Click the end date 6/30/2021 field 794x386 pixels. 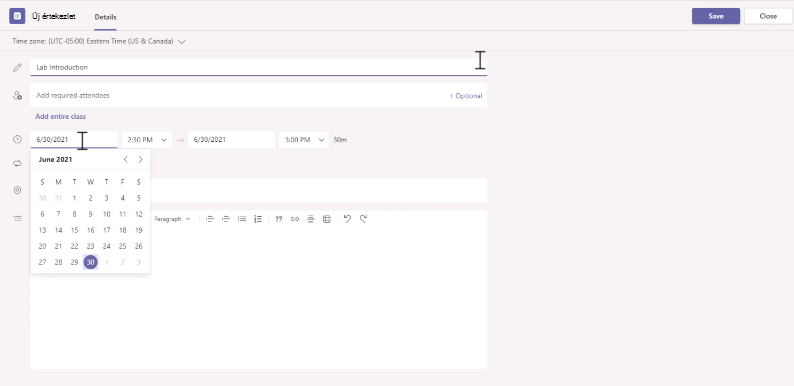tap(231, 140)
